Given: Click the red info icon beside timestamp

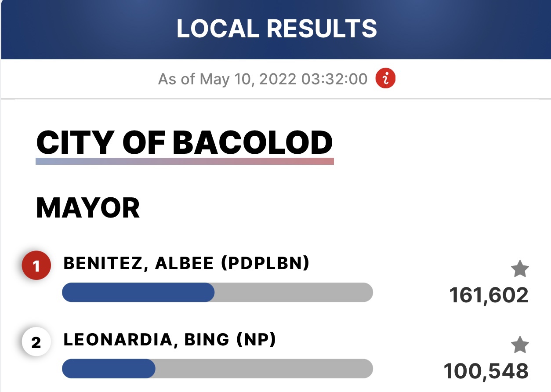Looking at the screenshot, I should 385,79.
